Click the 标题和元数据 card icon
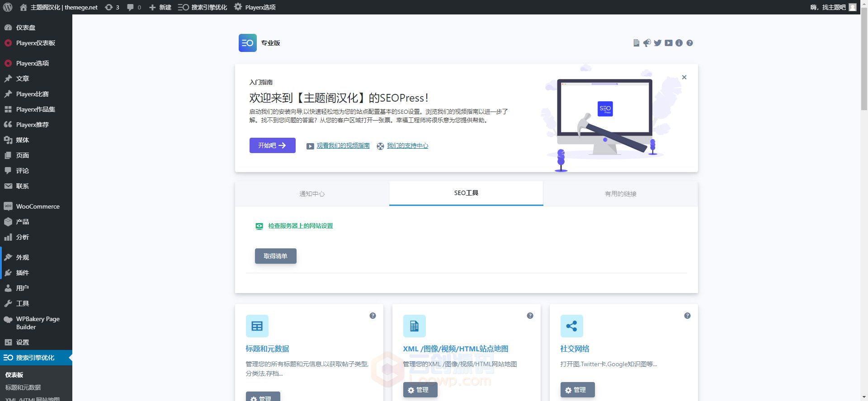The width and height of the screenshot is (868, 401). (257, 326)
